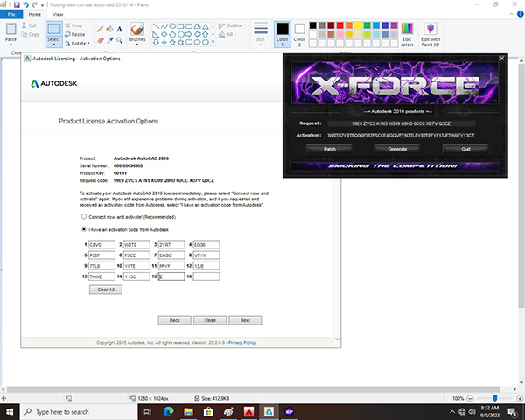This screenshot has height=420, width=525.
Task: Collapse the ribbon with the chevron
Action: click(x=511, y=14)
